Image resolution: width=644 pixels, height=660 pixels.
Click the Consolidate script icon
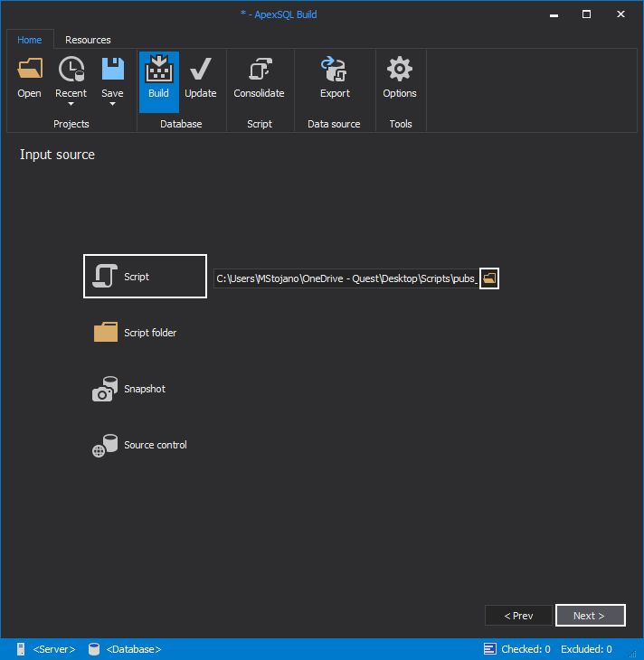[x=259, y=69]
